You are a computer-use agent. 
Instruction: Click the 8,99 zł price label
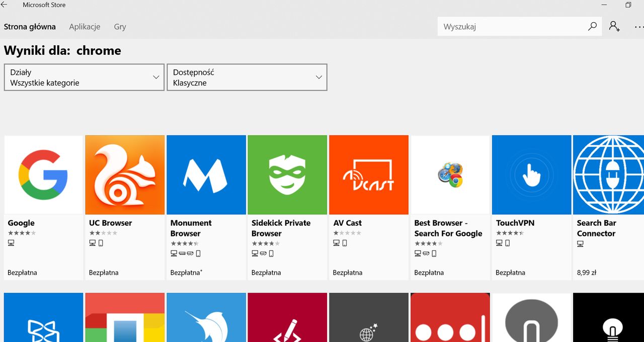tap(586, 273)
